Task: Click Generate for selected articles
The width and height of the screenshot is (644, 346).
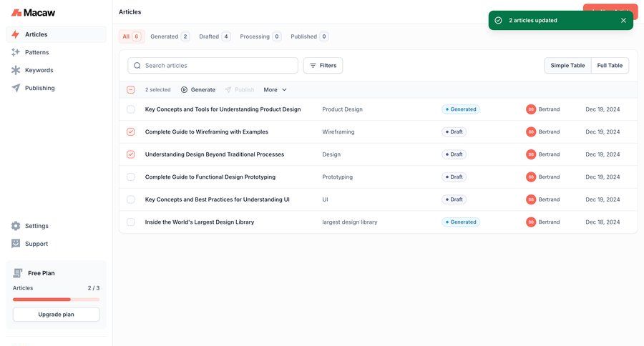Action: (x=198, y=89)
